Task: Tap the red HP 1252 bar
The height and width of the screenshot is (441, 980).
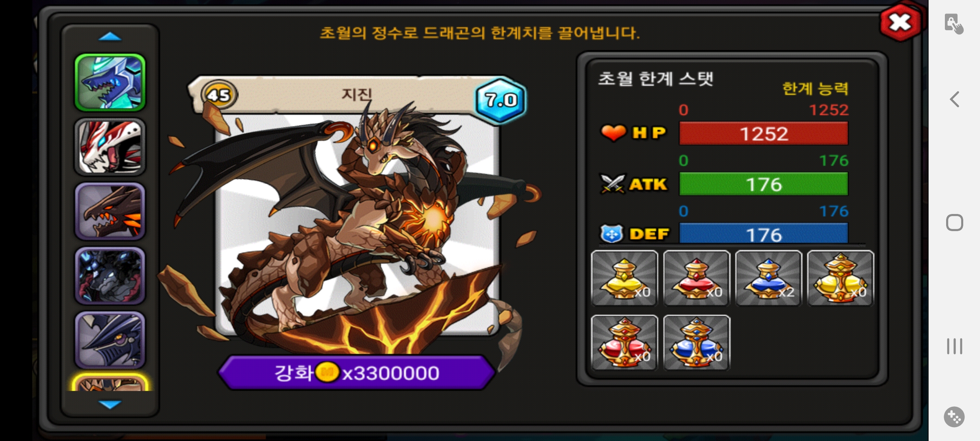Action: point(764,134)
